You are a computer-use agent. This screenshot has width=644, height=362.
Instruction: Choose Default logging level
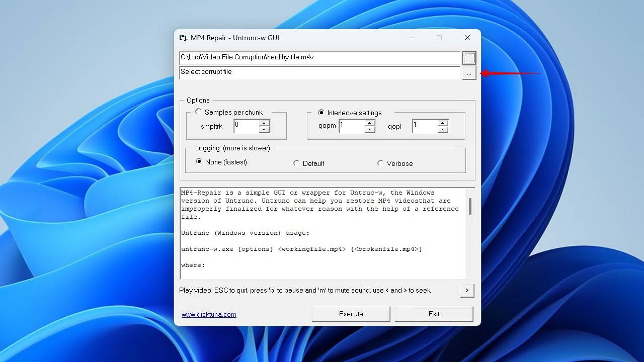coord(296,163)
